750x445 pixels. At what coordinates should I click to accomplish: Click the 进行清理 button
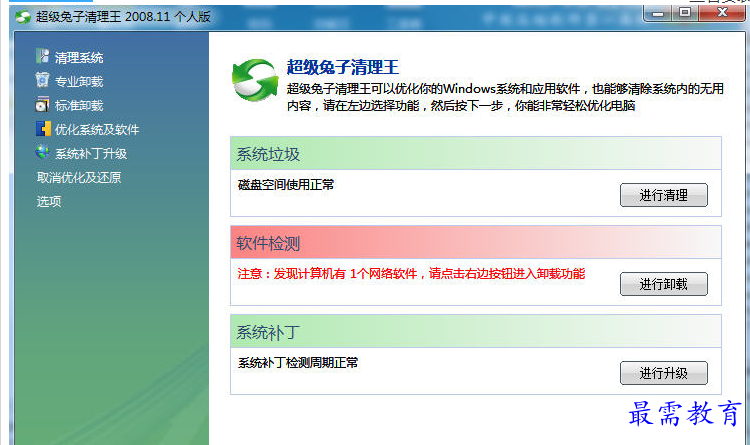click(x=663, y=195)
